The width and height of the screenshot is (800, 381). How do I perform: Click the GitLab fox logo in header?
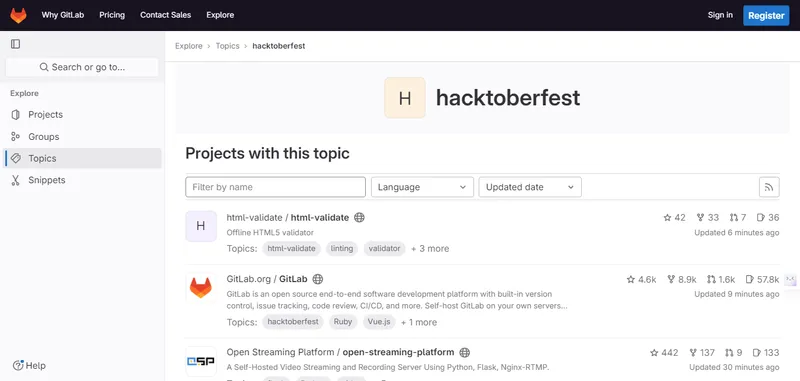18,15
